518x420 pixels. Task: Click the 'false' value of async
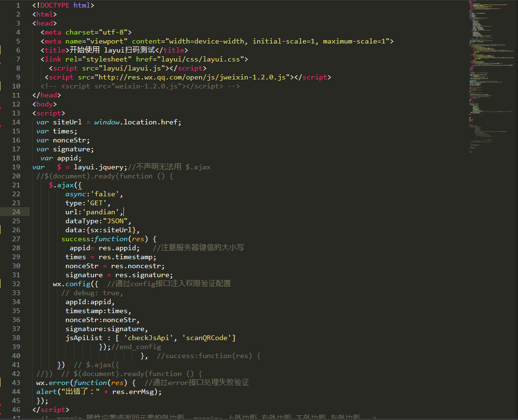click(105, 194)
